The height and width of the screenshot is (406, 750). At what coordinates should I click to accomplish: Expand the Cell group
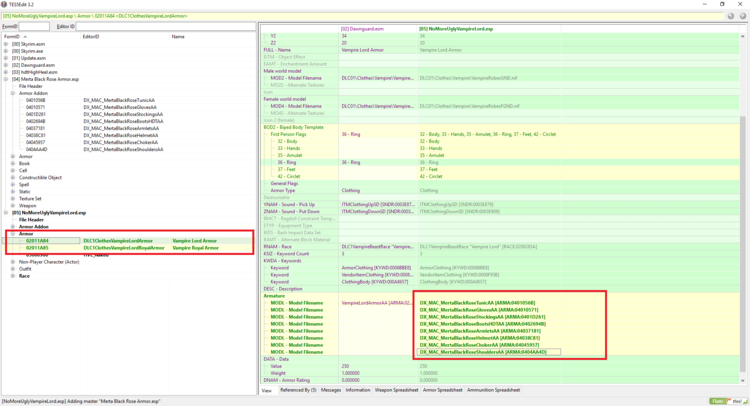pos(13,171)
